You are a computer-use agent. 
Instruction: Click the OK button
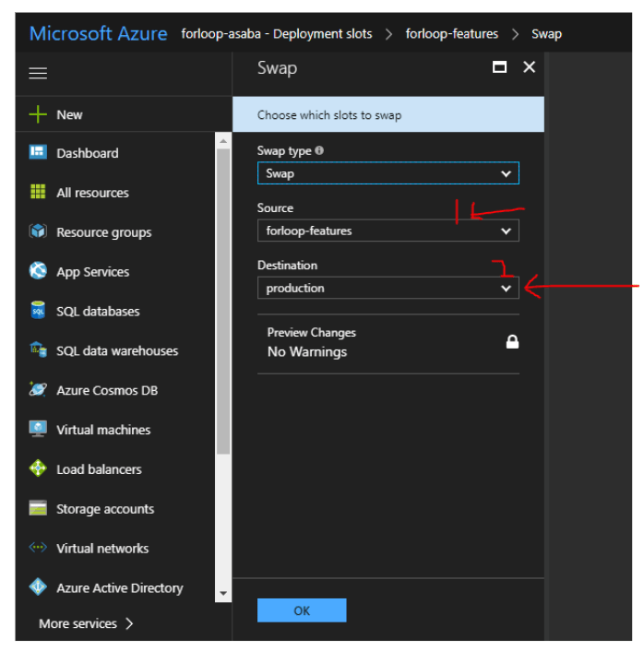302,610
